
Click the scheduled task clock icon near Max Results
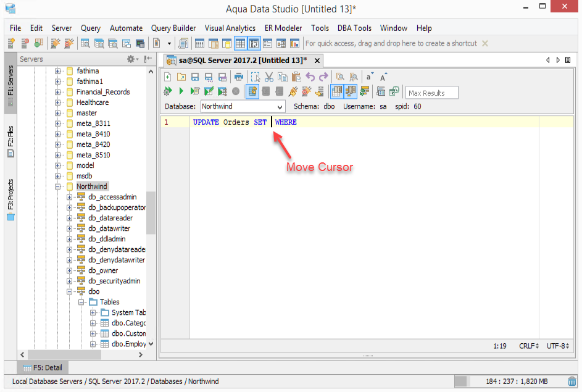coord(394,91)
